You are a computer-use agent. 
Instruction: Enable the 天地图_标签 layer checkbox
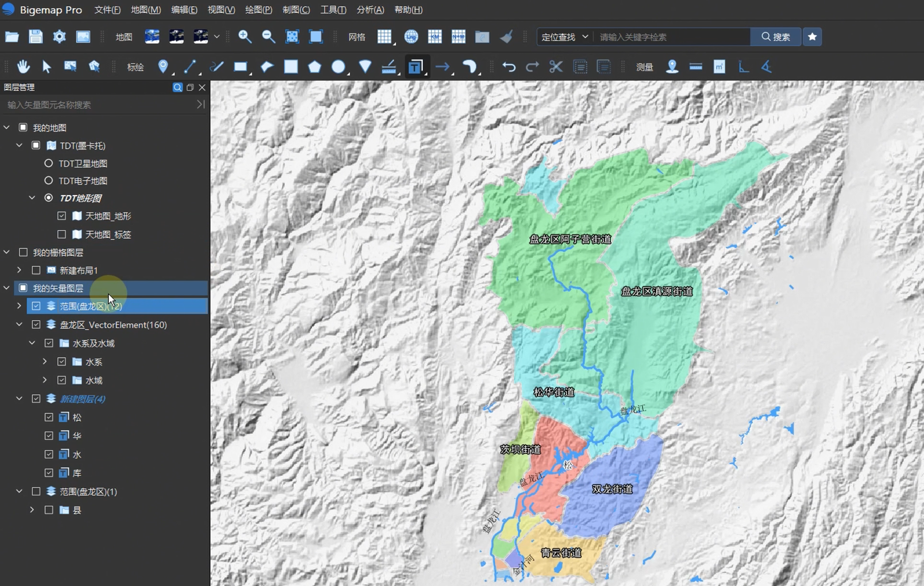(62, 234)
